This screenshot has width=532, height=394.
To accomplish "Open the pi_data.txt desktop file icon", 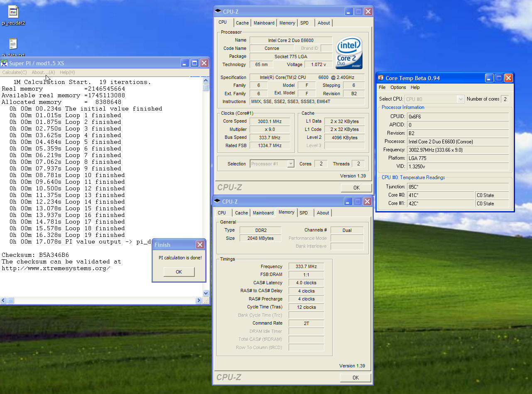I will [13, 44].
